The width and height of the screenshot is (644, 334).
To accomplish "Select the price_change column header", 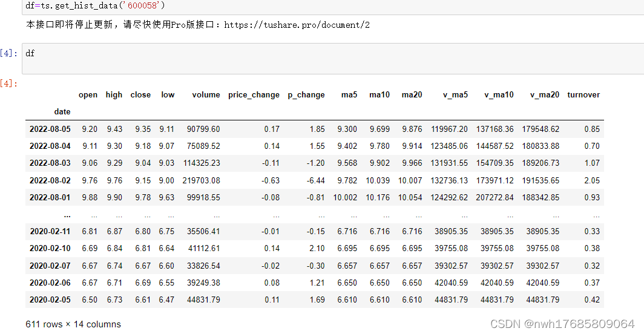I will [254, 95].
